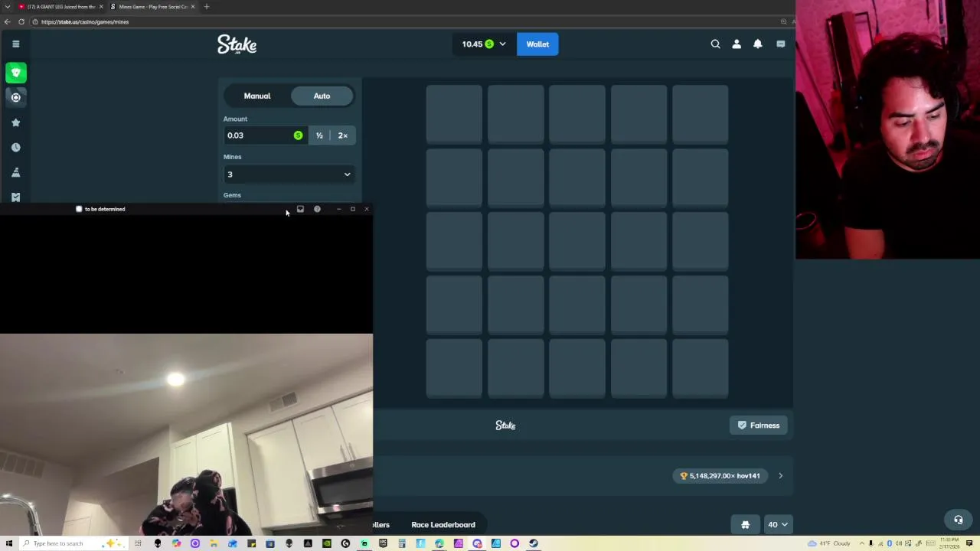This screenshot has height=551, width=980.
Task: Open the Wallet
Action: pos(537,44)
